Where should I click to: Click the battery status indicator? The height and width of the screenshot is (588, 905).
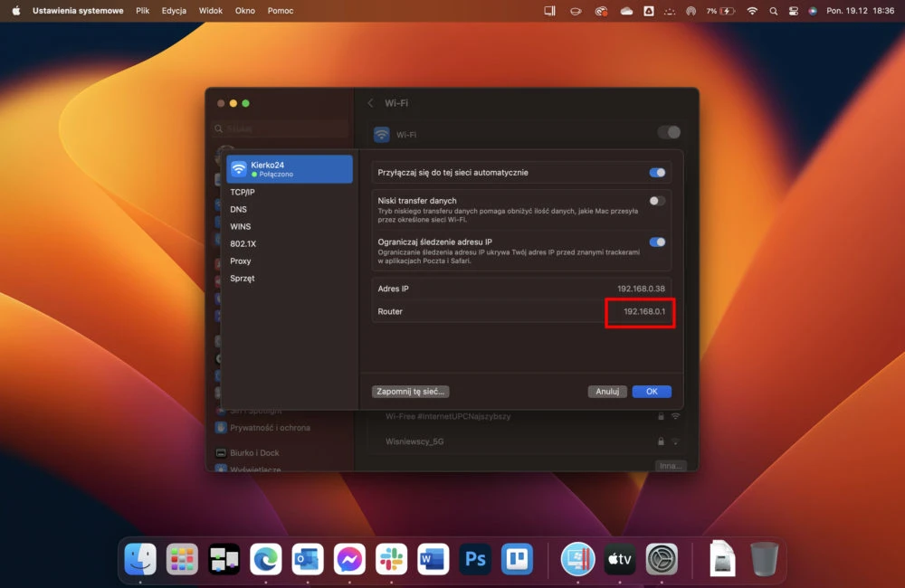(x=720, y=10)
